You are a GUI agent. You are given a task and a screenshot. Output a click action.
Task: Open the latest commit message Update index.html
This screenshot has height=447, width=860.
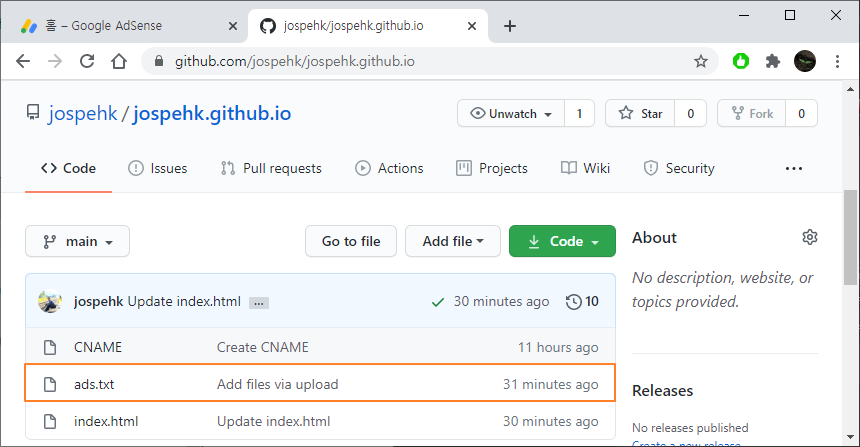pos(184,302)
